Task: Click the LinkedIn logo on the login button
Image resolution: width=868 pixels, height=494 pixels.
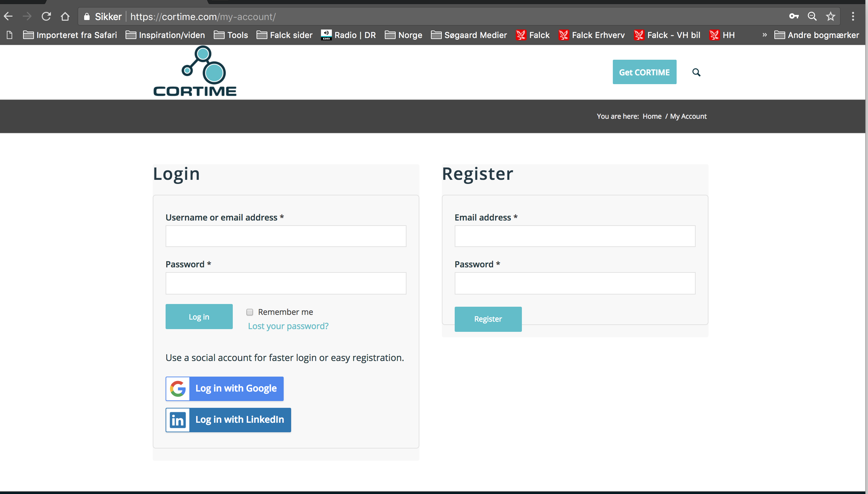Action: click(178, 420)
